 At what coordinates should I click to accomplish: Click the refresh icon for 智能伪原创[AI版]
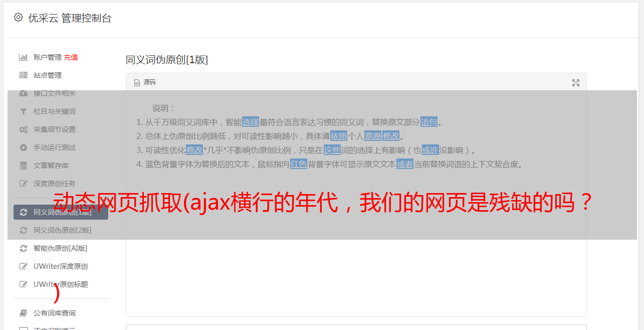tap(23, 248)
